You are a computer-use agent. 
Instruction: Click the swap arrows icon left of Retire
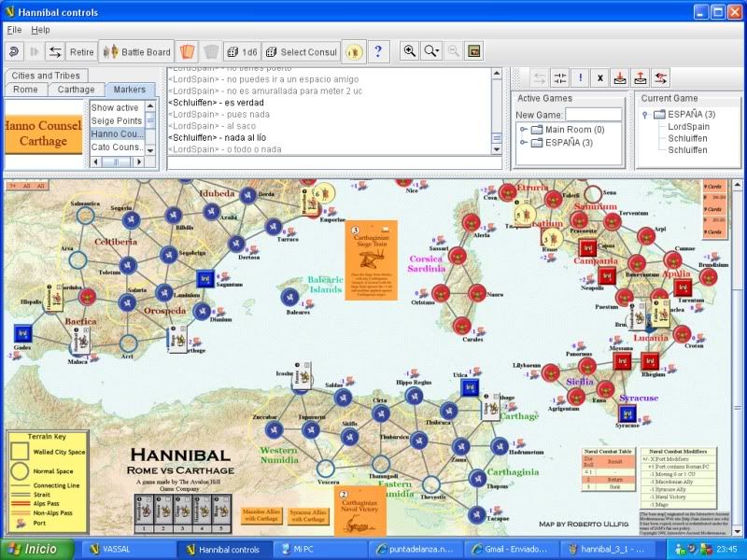[x=55, y=51]
